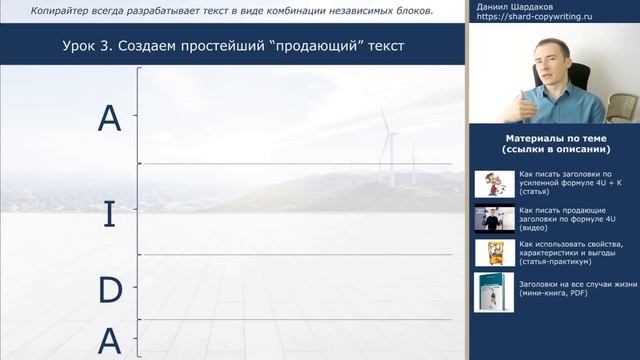Click text 'Как писать заголовки по усиленной формуле 4U + K'
Screen dimensions: 640x360
[x=570, y=178]
